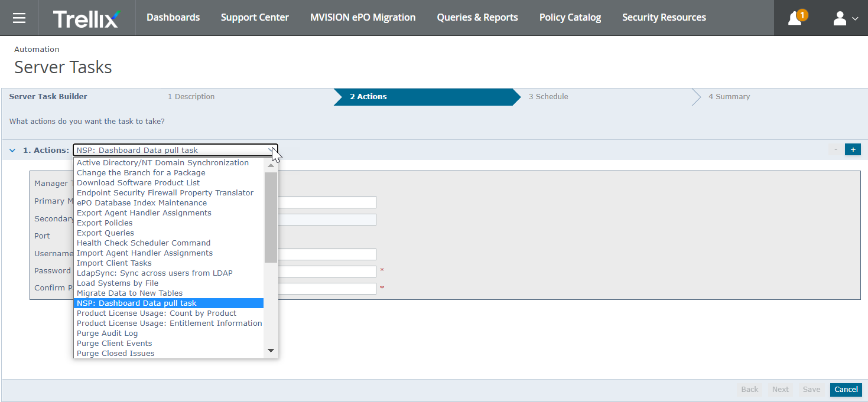The height and width of the screenshot is (402, 868).
Task: Choose Import Agent Handler Assignments
Action: pyautogui.click(x=169, y=253)
